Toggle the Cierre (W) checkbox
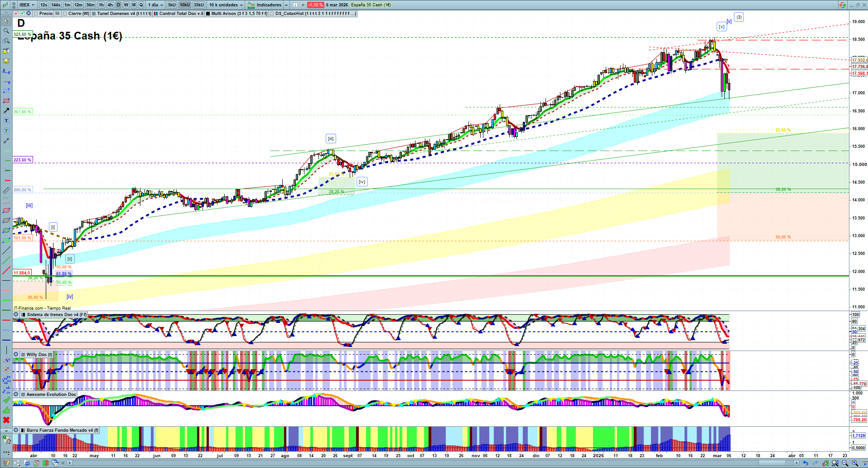Image resolution: width=868 pixels, height=468 pixels. [x=65, y=14]
